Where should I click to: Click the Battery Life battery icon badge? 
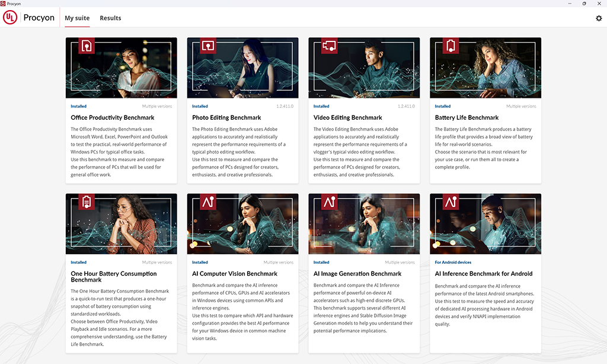451,46
